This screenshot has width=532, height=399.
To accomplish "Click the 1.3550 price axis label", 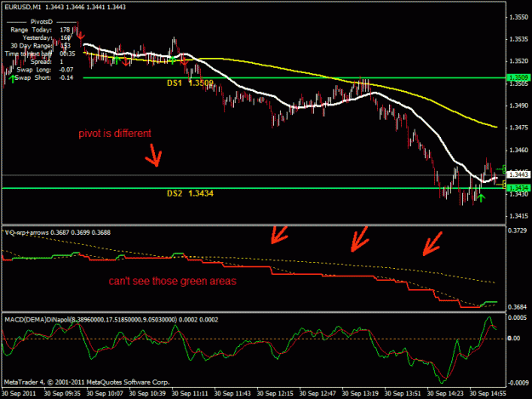I will (x=518, y=17).
